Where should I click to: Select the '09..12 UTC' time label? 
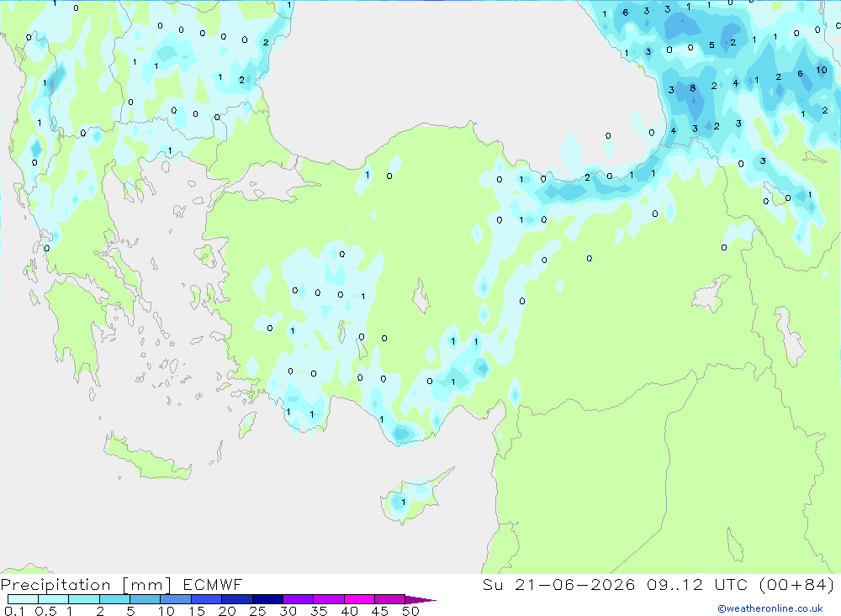coord(696,584)
